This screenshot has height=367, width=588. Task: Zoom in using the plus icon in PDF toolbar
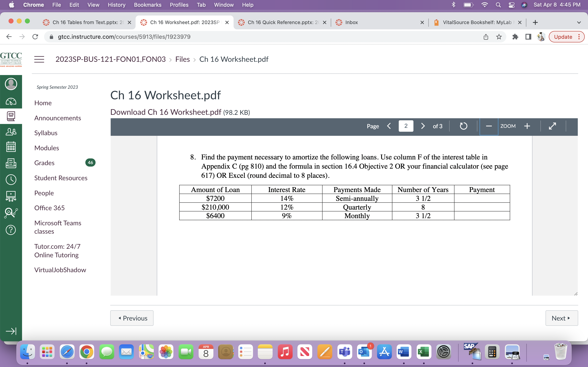click(527, 126)
